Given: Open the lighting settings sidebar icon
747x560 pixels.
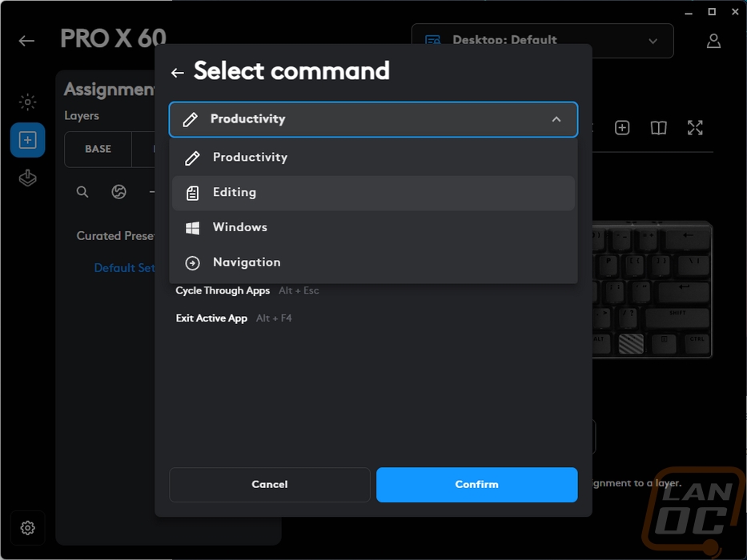Looking at the screenshot, I should [x=28, y=102].
